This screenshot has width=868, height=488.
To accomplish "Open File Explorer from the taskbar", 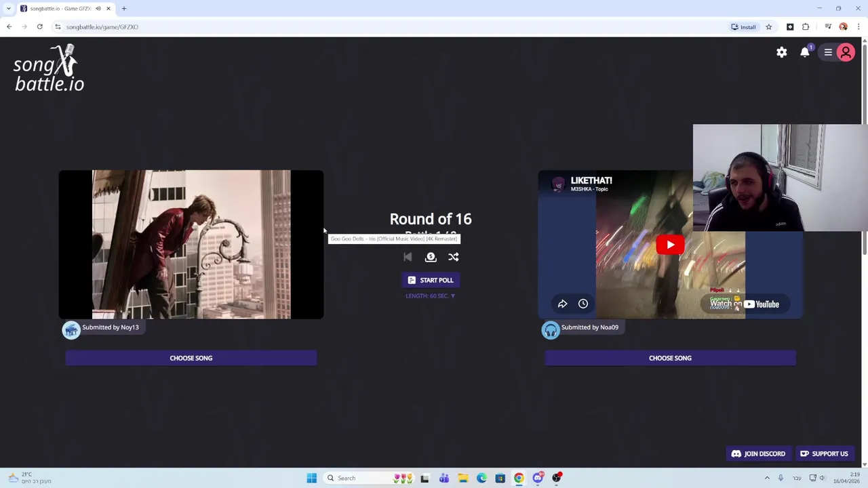I will tap(462, 478).
